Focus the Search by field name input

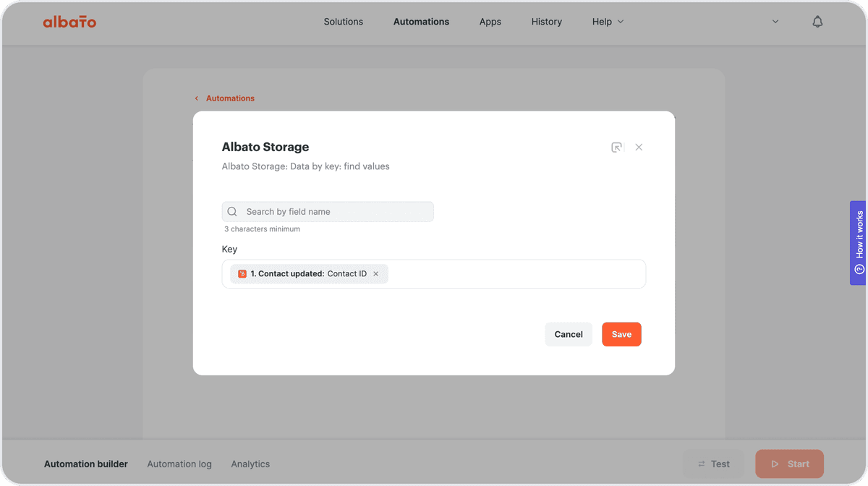328,212
